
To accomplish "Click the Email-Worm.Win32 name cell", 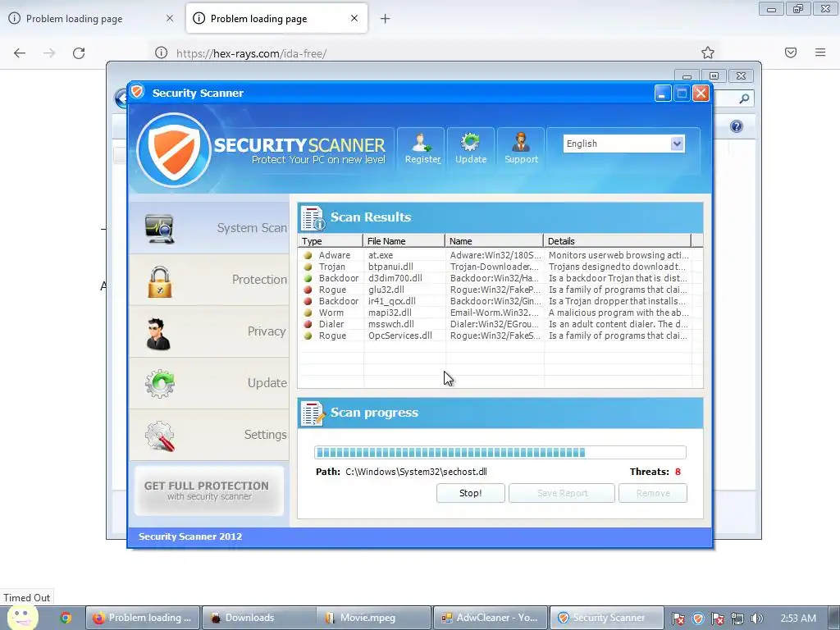I will pos(494,313).
